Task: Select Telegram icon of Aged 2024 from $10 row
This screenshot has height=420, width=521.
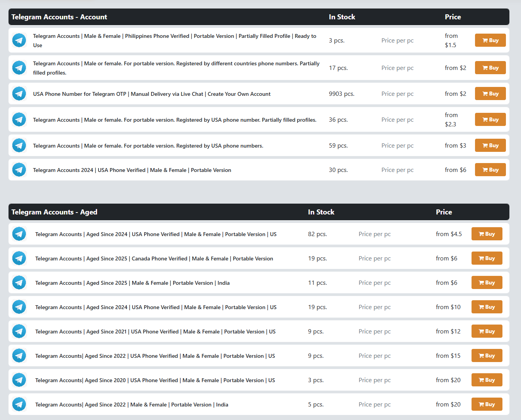Action: click(x=19, y=307)
